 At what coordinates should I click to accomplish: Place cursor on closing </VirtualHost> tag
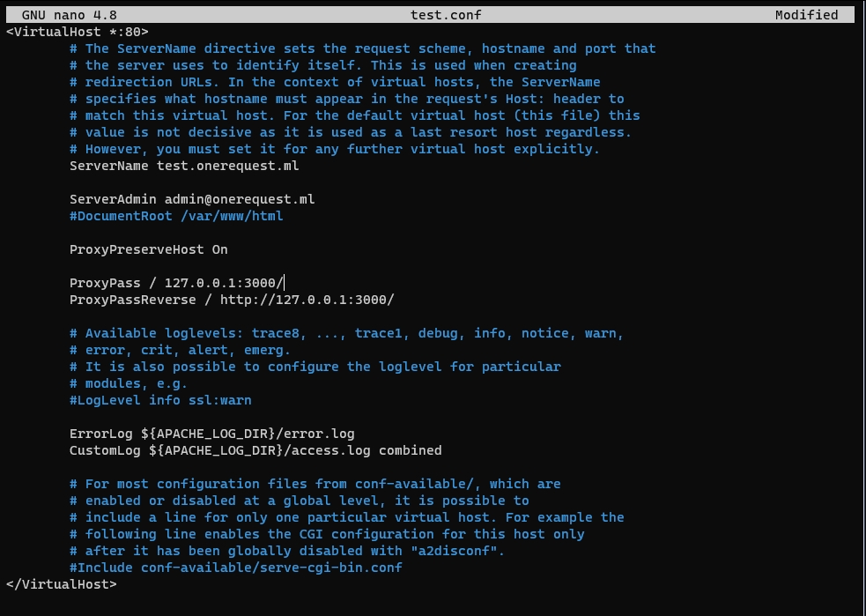pos(61,584)
